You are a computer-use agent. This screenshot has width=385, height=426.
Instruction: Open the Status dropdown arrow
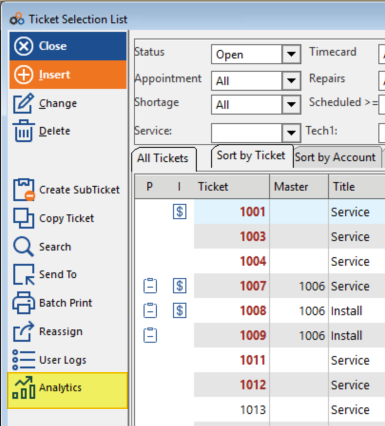[x=291, y=54]
